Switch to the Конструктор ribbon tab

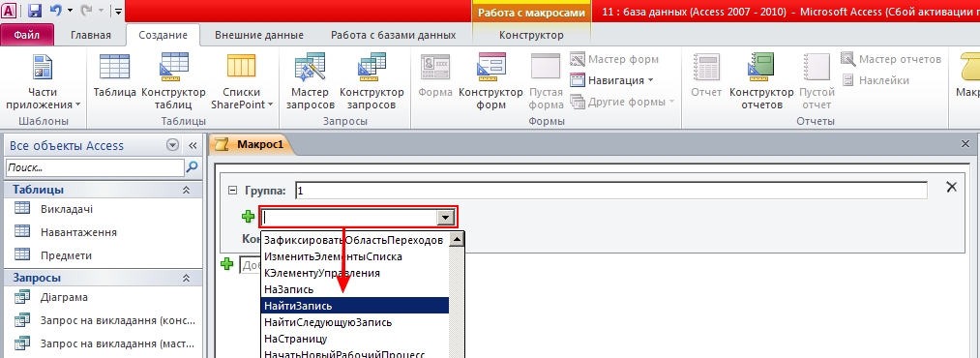coord(531,35)
